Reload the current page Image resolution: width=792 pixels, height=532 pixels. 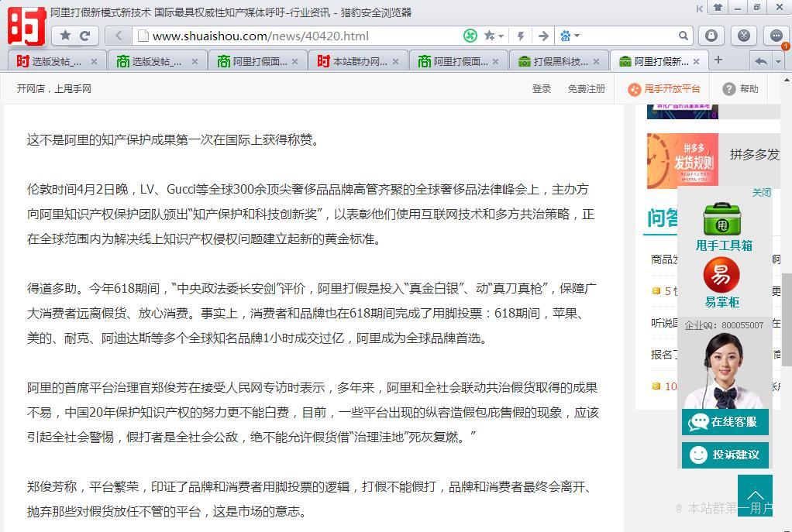click(x=85, y=36)
